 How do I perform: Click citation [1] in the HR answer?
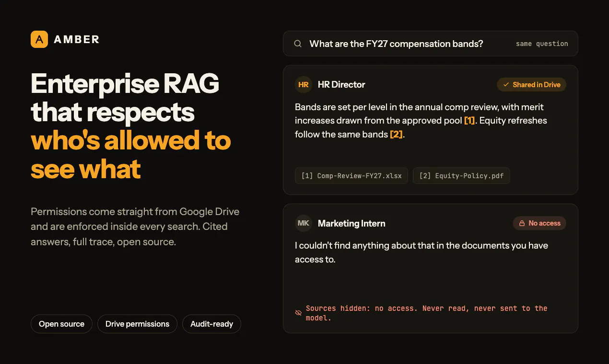[x=469, y=121]
